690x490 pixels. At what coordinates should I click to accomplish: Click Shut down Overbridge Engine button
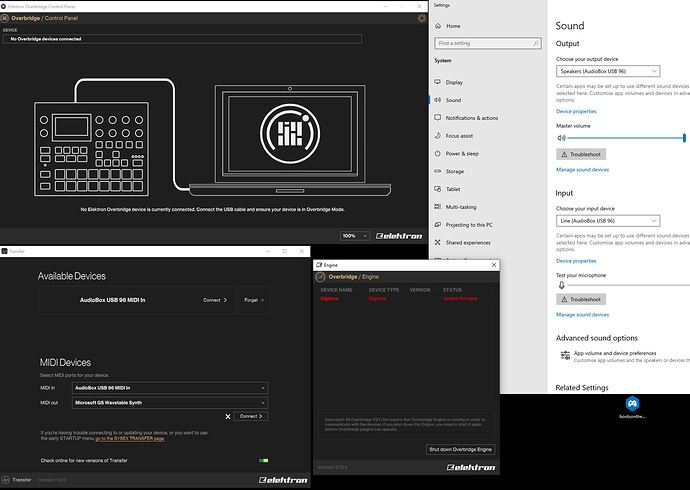460,449
